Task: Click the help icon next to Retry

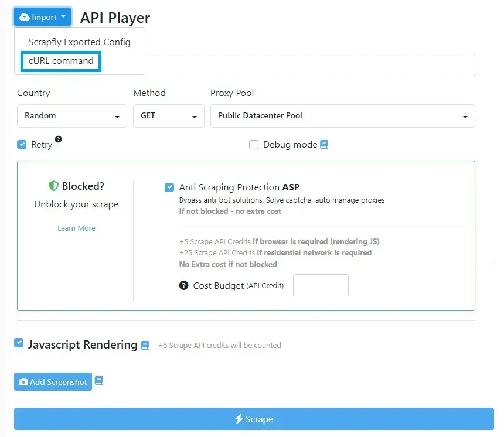Action: click(57, 139)
